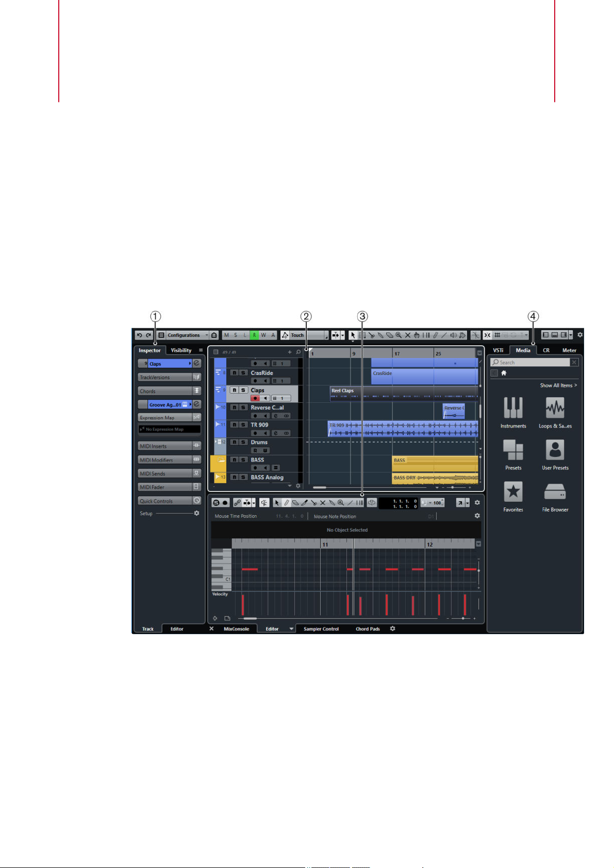Image resolution: width=614 pixels, height=868 pixels.
Task: Open the MixConsole tab in lower zone
Action: 237,629
